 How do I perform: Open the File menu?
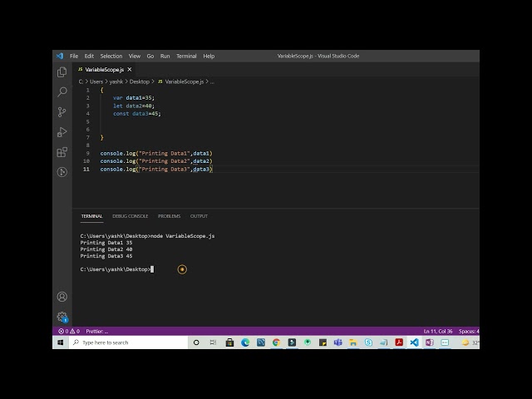pos(74,56)
